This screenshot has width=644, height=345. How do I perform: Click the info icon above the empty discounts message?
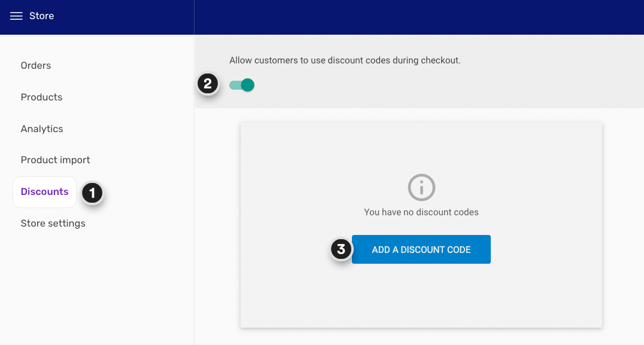pos(421,187)
